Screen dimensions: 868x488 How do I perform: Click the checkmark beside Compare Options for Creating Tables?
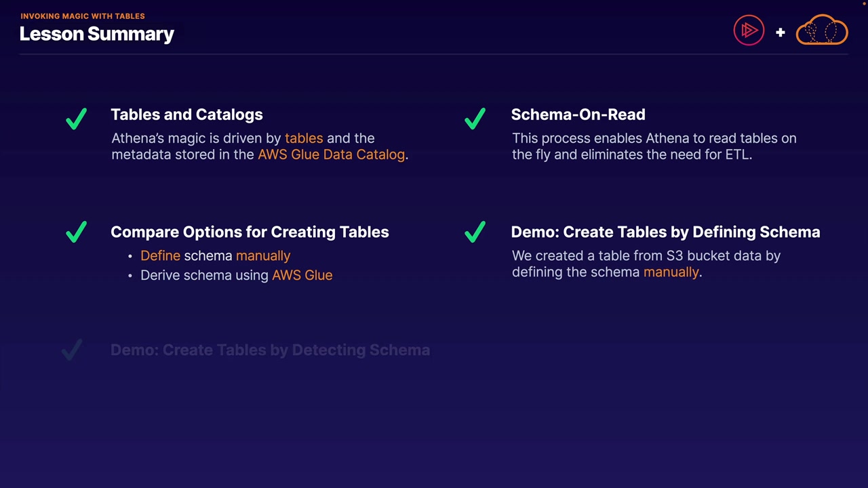pyautogui.click(x=77, y=232)
